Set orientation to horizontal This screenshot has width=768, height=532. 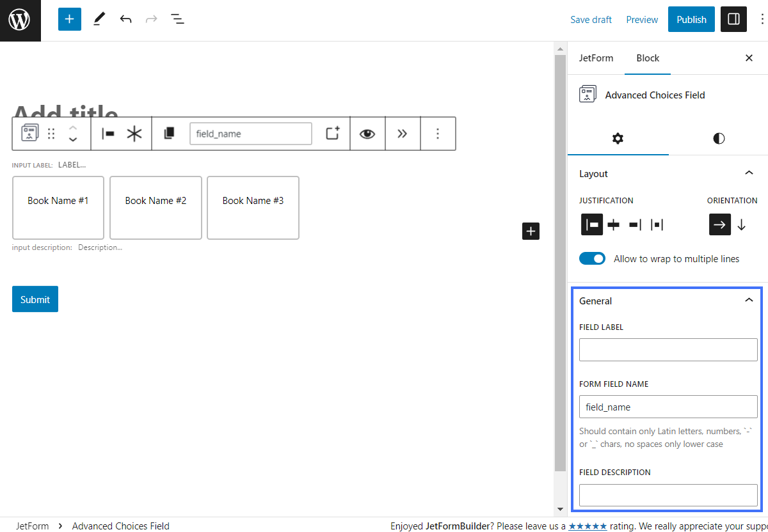(x=720, y=224)
